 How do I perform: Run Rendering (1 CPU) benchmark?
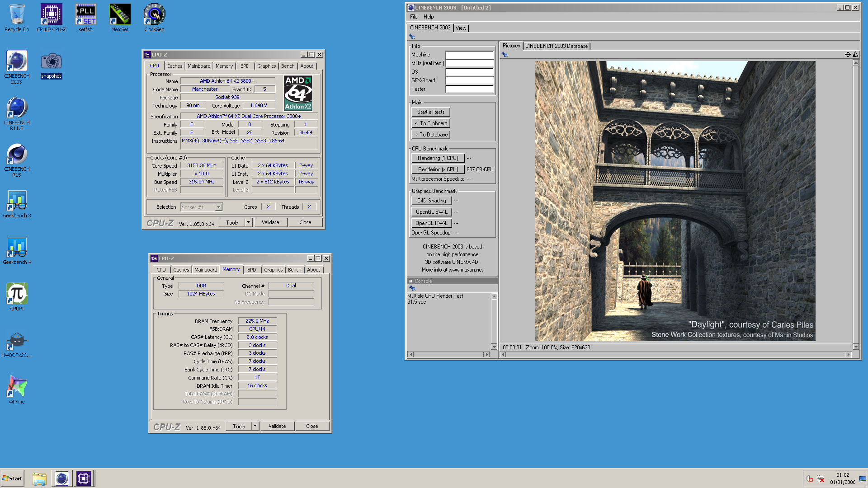tap(438, 158)
